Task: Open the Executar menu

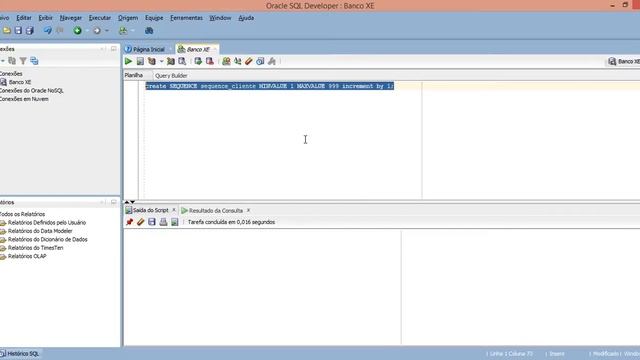Action: point(100,18)
